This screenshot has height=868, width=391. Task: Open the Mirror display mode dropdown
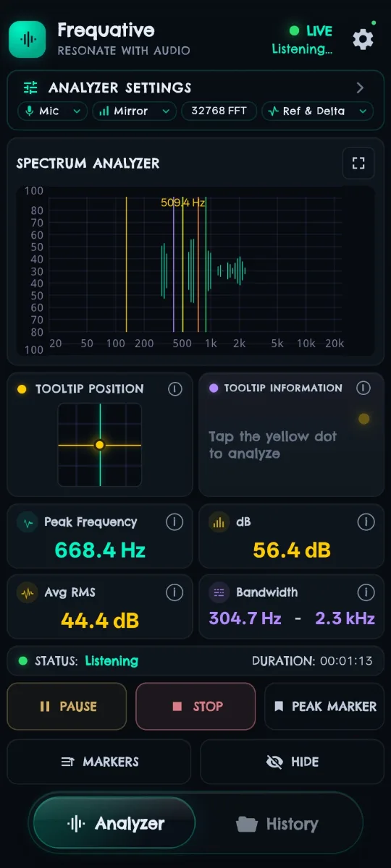[x=134, y=111]
